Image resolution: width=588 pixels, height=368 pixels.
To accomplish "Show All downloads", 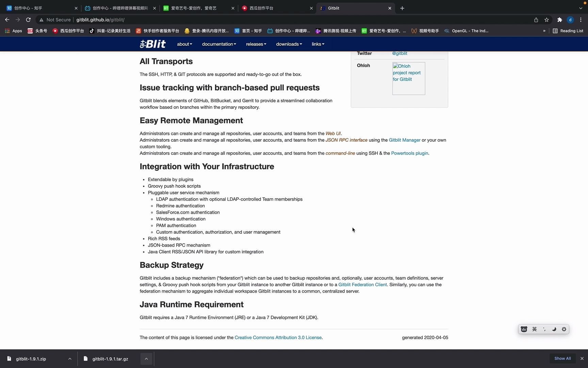I will pyautogui.click(x=562, y=358).
